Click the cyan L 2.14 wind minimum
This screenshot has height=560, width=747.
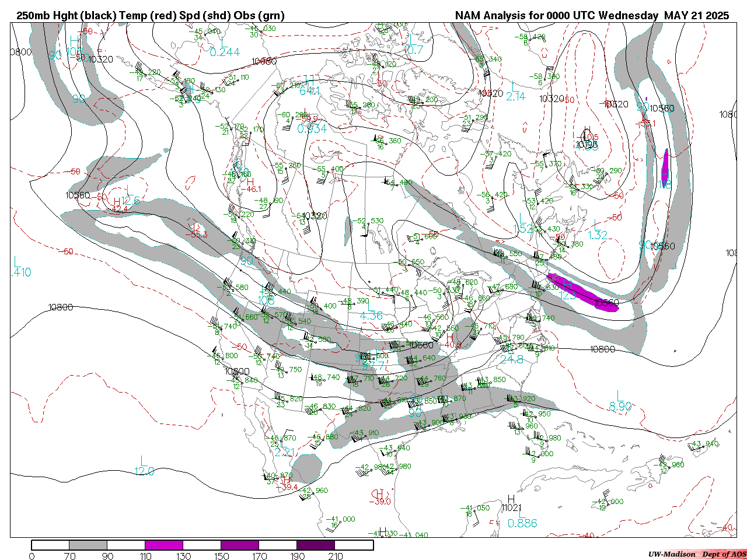click(515, 93)
